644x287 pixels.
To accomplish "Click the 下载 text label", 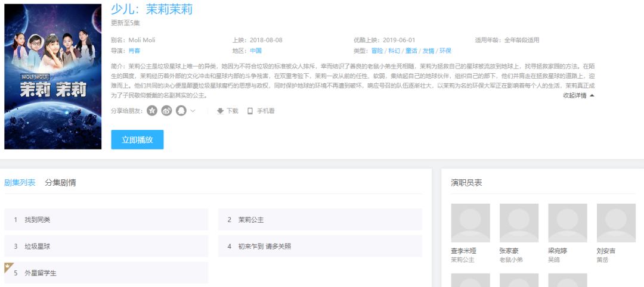I will [233, 111].
